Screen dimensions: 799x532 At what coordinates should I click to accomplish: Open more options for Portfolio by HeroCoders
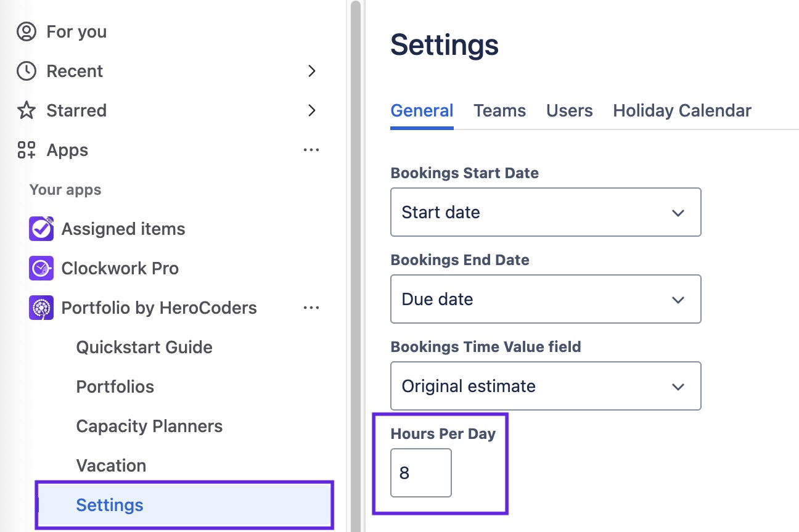(x=311, y=308)
